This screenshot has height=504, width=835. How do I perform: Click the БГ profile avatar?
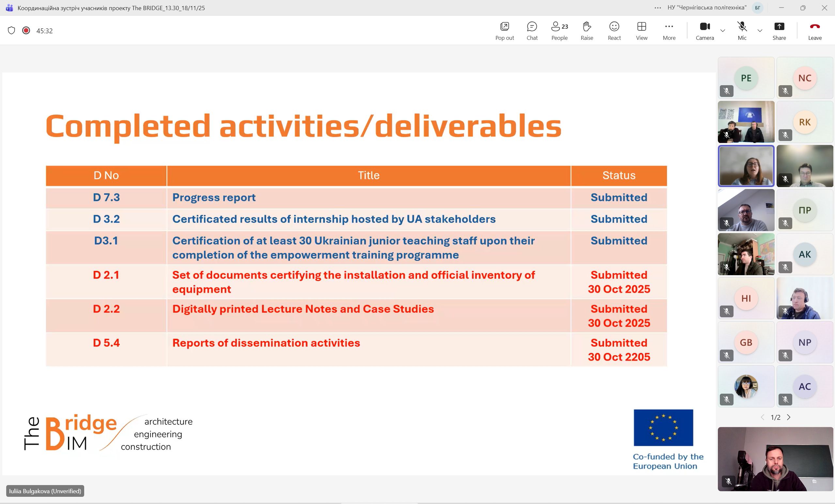pyautogui.click(x=757, y=8)
